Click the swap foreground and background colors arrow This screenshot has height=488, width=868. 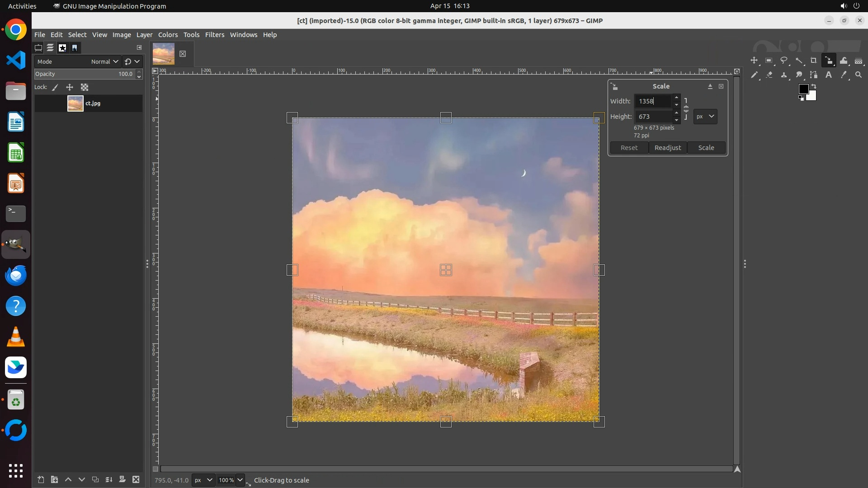(x=814, y=86)
